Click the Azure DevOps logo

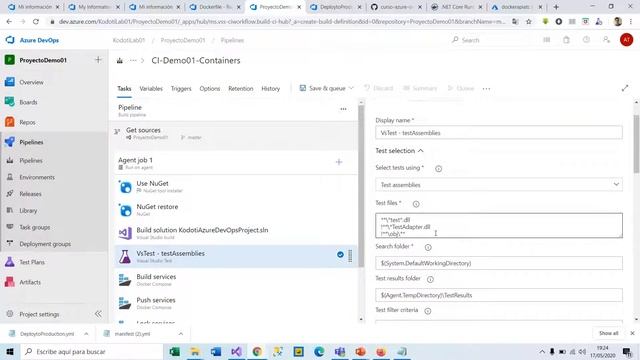tap(10, 40)
